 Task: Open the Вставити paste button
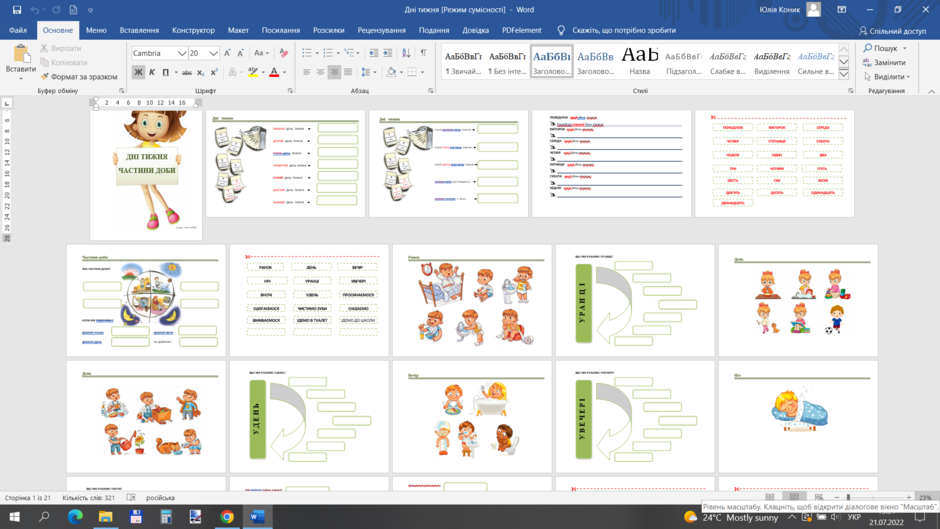coord(20,62)
